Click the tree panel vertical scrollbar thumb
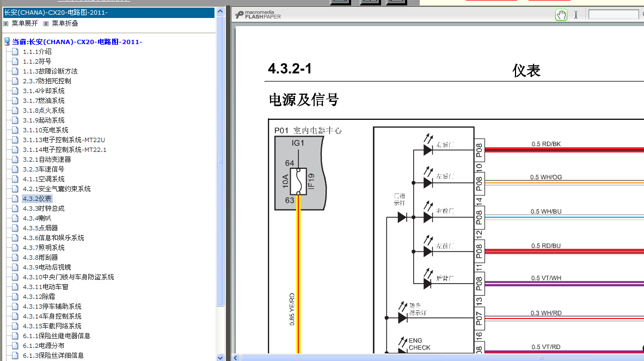This screenshot has height=361, width=644. (x=220, y=161)
